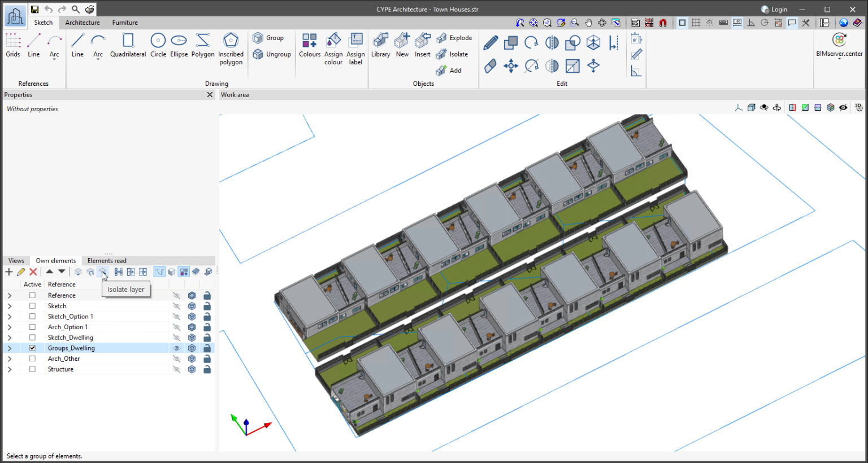Viewport: 868px width, 463px height.
Task: Expand the Sketch_Dwelling layer entry
Action: (9, 337)
